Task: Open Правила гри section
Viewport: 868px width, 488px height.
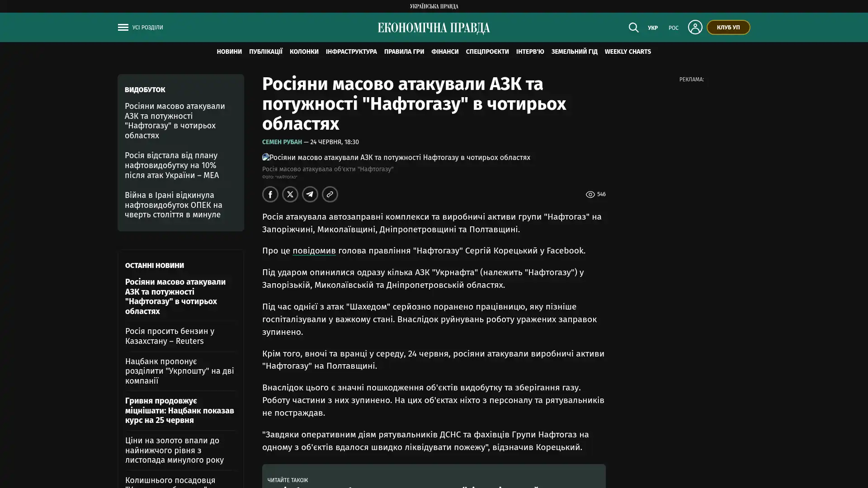Action: pyautogui.click(x=404, y=52)
